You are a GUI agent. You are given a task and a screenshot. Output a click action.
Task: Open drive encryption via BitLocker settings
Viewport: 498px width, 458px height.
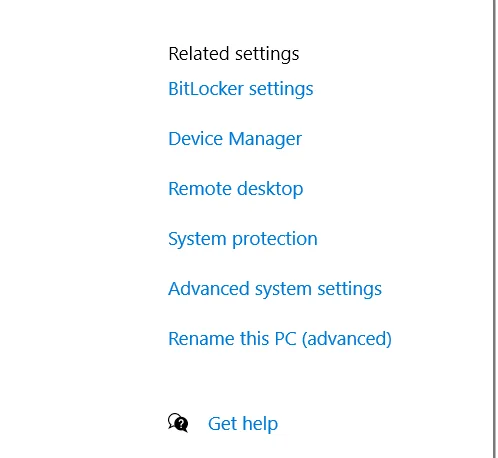241,89
